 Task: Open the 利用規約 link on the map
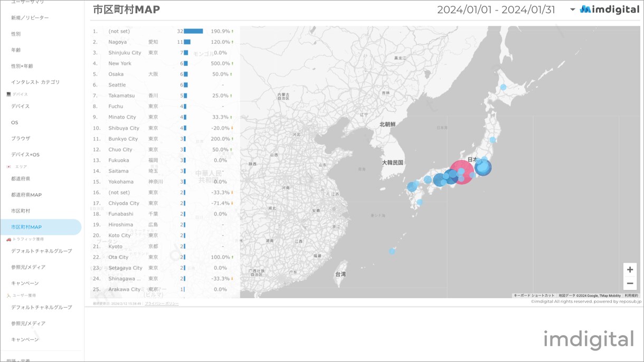coord(631,296)
